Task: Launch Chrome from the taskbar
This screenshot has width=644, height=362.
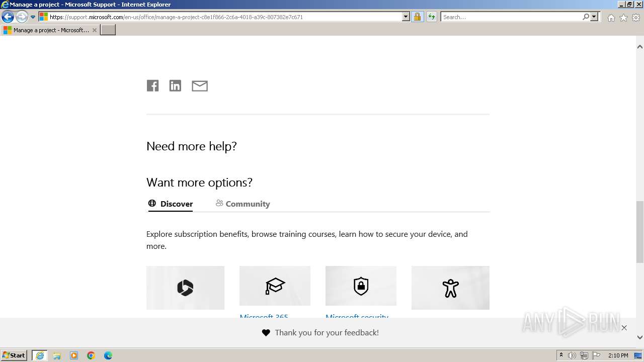Action: [91, 355]
